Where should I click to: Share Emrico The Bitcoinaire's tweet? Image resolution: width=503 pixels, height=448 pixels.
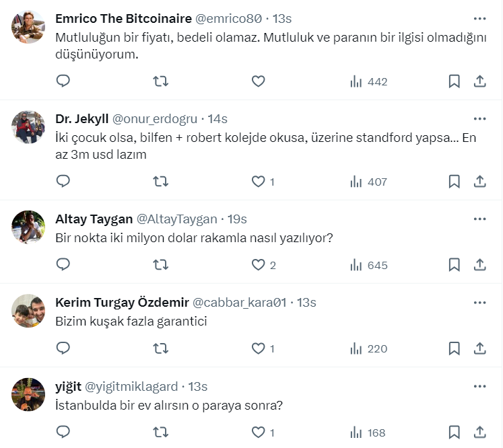(480, 81)
